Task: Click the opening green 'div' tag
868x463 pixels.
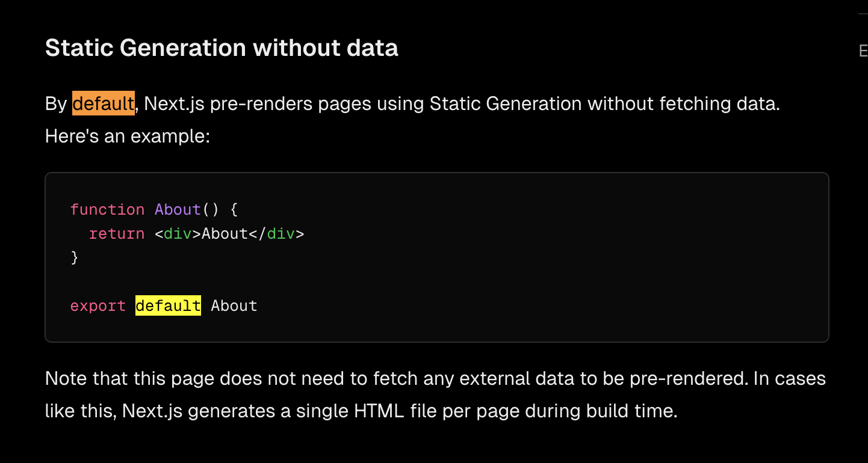Action: pyautogui.click(x=178, y=233)
